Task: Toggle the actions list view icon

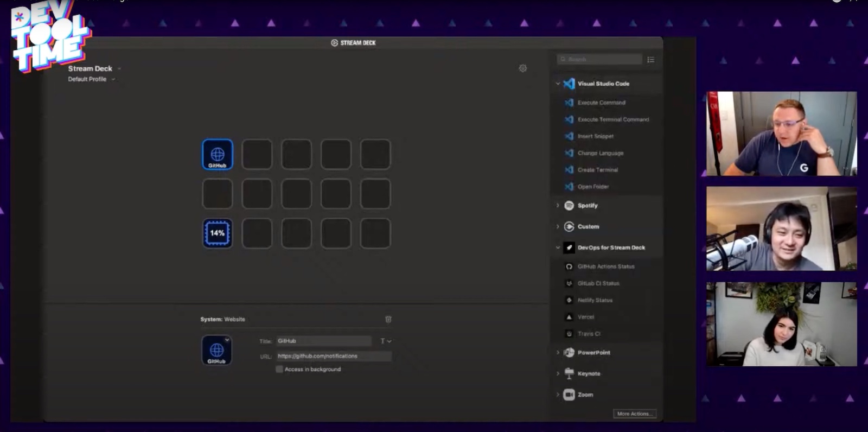Action: click(651, 60)
